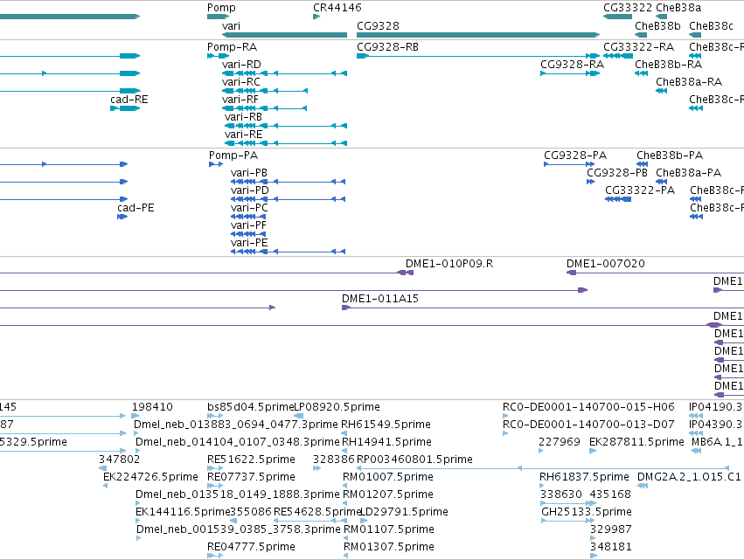Click the vari-PE protein label
744x560 pixels.
249,243
